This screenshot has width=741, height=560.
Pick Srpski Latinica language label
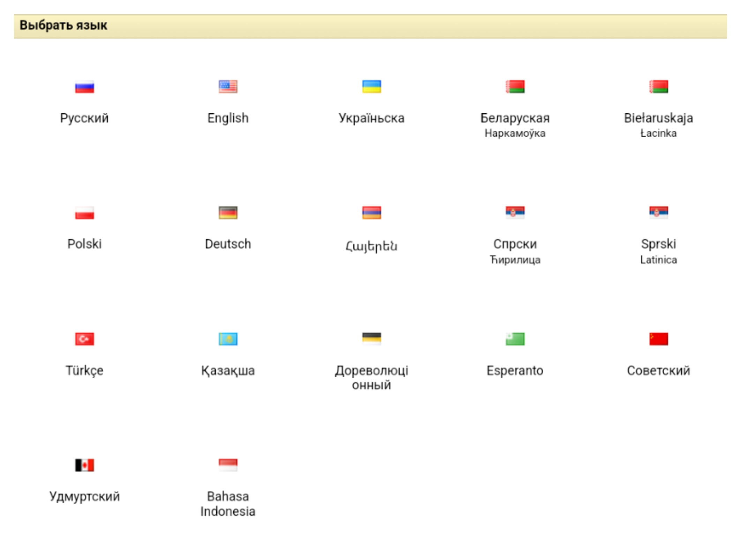pyautogui.click(x=658, y=251)
